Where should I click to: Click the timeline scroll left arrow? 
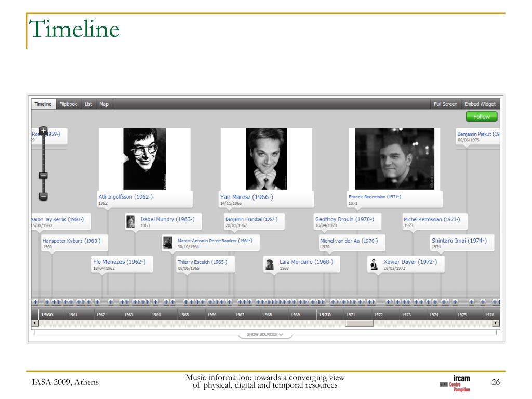pos(35,323)
